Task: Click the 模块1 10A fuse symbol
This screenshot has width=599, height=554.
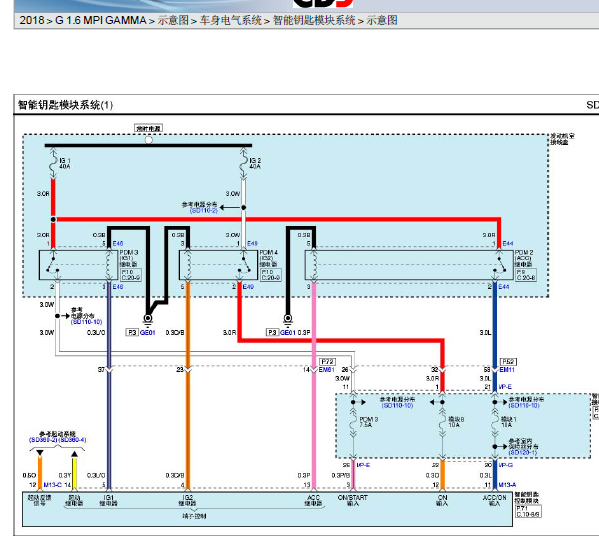Action: pyautogui.click(x=495, y=423)
